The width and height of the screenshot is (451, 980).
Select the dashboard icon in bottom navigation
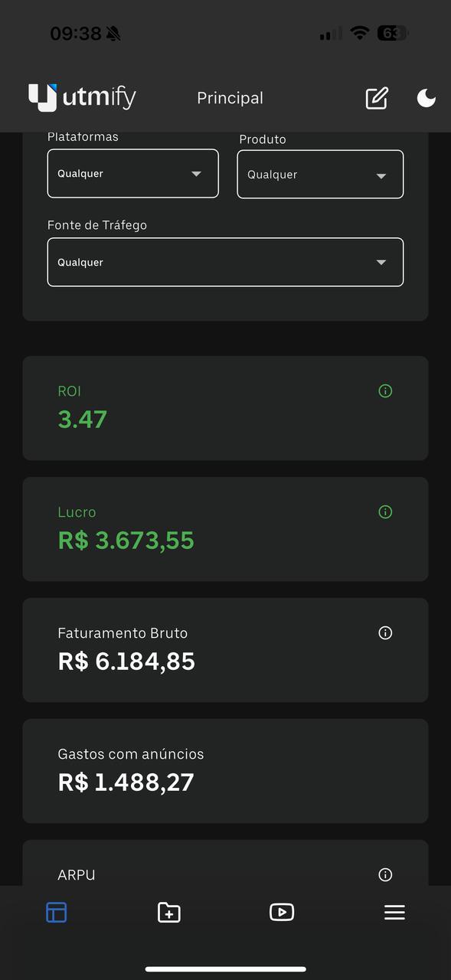tap(56, 912)
